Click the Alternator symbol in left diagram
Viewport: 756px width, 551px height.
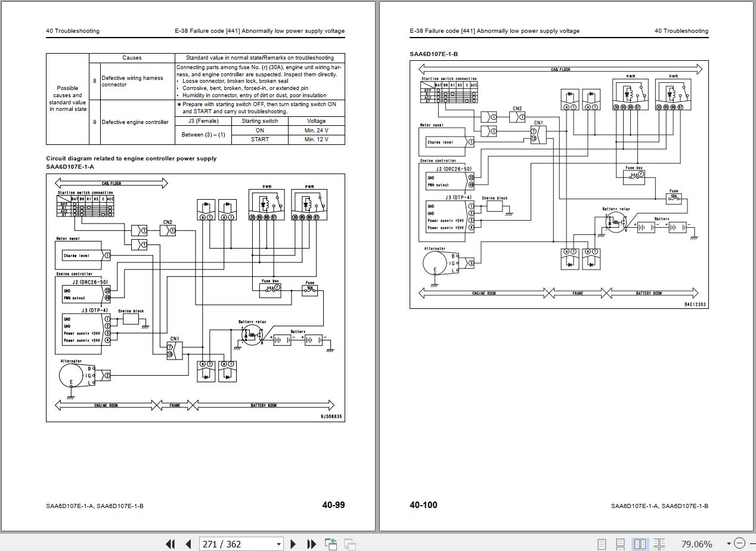pos(72,375)
